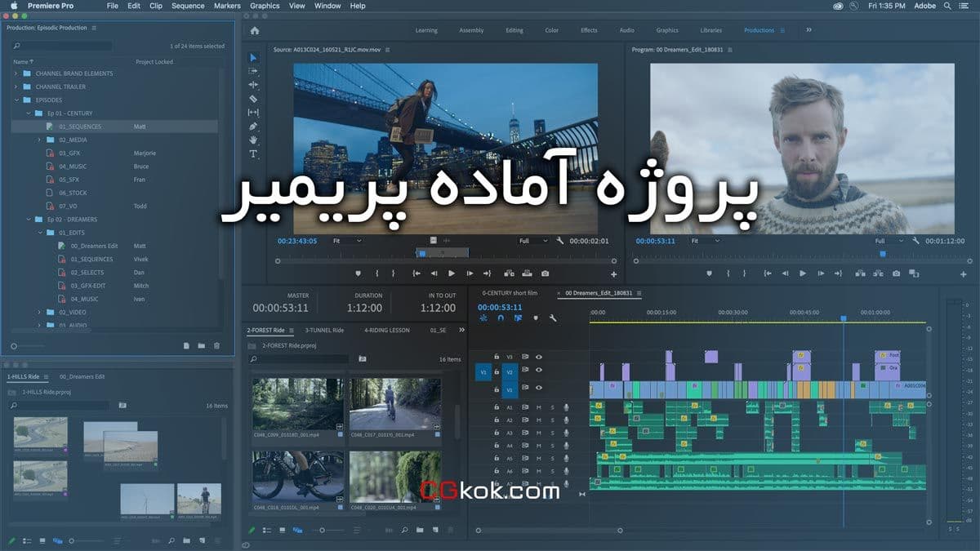Solo audio track A2
This screenshot has height=551, width=980.
tap(552, 420)
